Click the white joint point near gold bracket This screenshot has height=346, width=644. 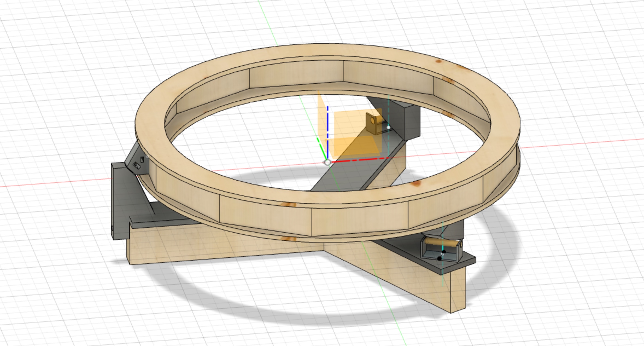[388, 128]
